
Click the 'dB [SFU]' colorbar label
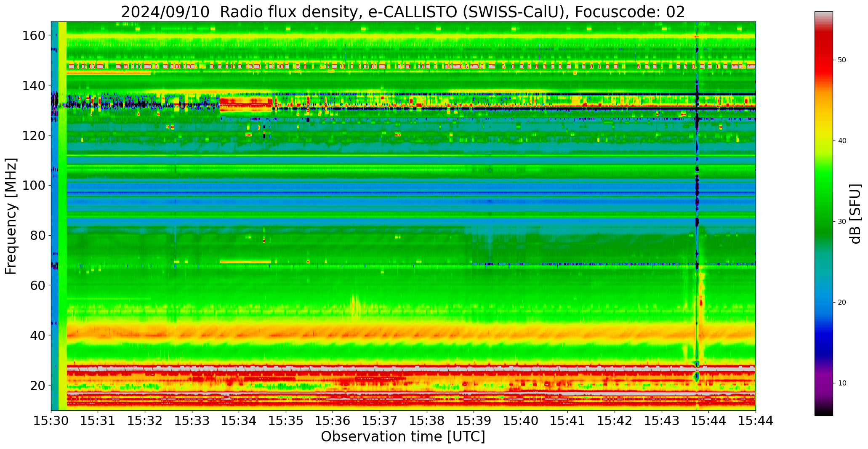pos(855,213)
